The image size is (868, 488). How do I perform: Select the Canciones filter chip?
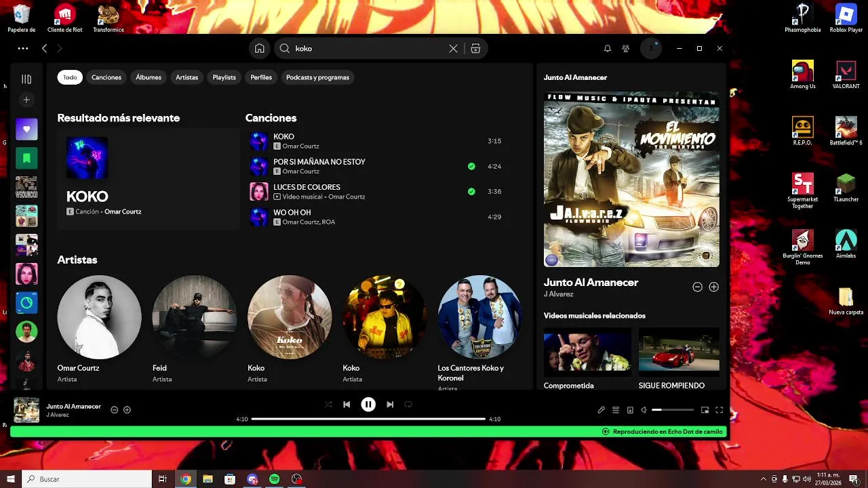pos(106,77)
